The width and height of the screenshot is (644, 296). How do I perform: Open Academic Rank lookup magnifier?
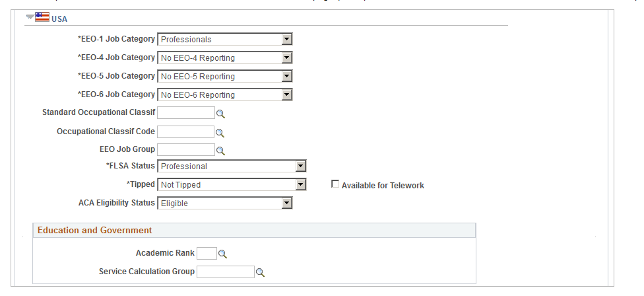coord(222,254)
